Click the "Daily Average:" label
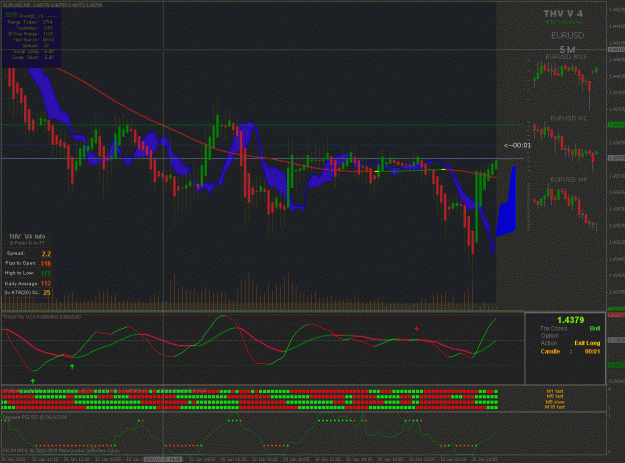The height and width of the screenshot is (463, 625). [x=21, y=284]
